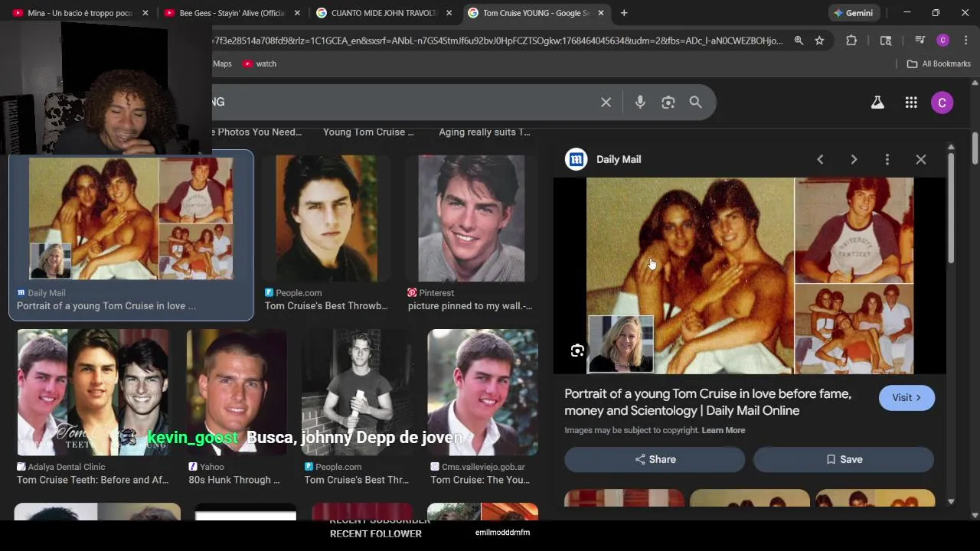Click the 'Tom Cruise Teeth: Before and Af...' caption
The image size is (980, 551).
(93, 480)
